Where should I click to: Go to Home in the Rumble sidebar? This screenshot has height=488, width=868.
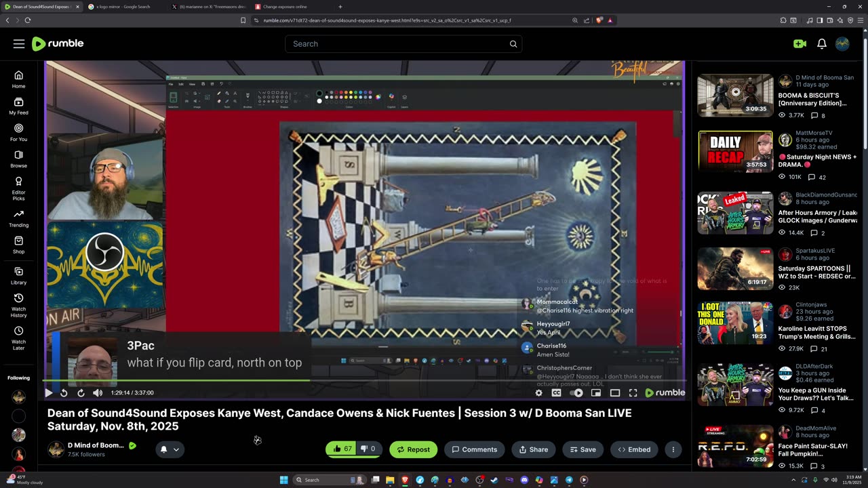[x=19, y=79]
